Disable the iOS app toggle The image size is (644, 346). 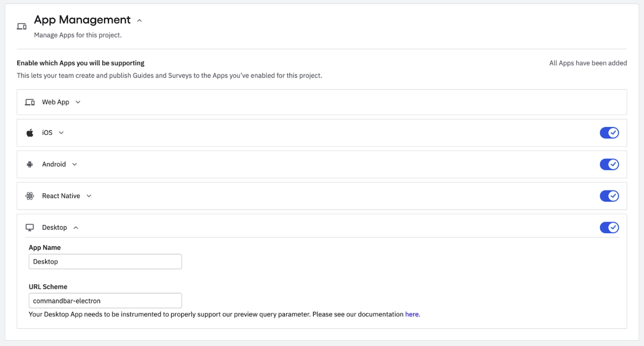609,132
